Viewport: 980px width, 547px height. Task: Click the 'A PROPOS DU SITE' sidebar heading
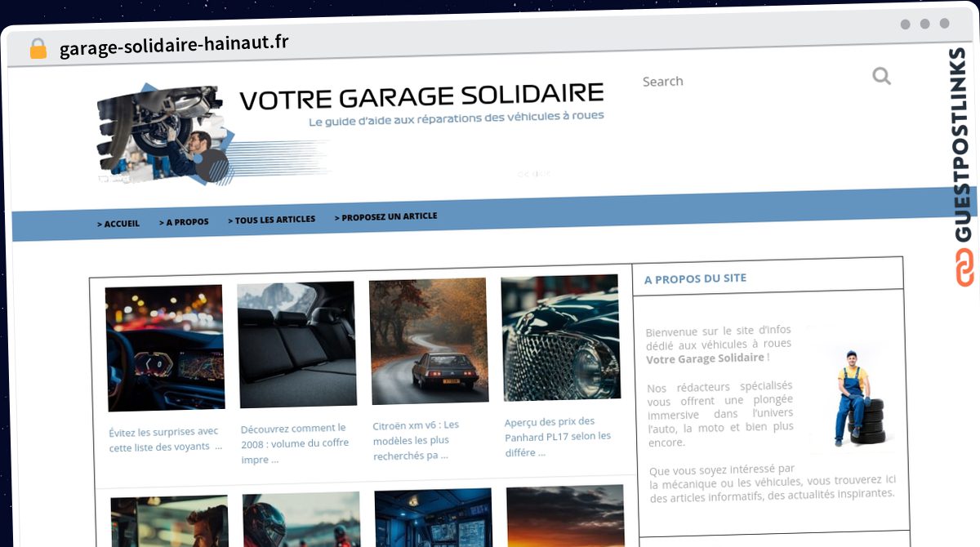point(695,278)
